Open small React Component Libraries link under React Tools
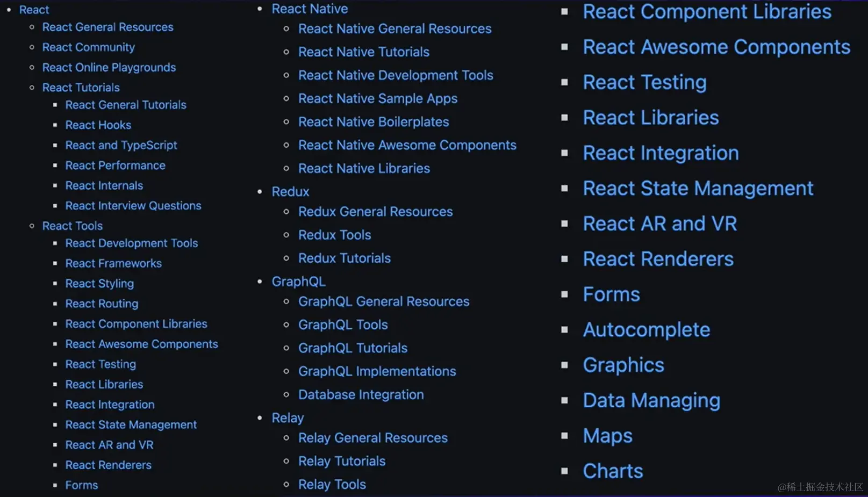 coord(136,324)
